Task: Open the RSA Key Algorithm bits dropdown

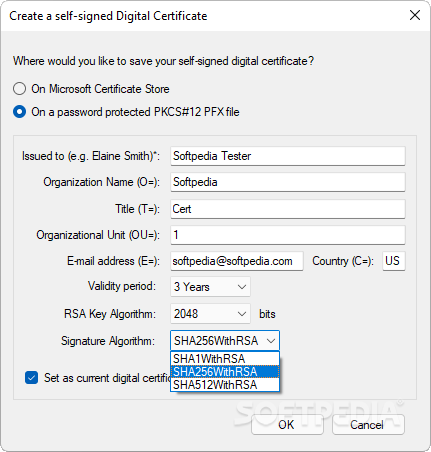Action: coord(210,314)
